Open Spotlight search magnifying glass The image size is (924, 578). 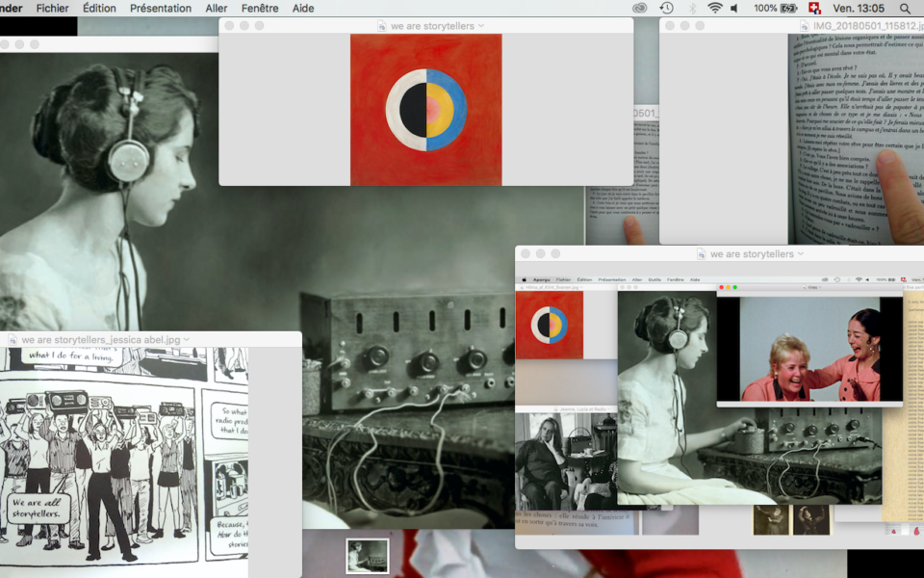904,8
